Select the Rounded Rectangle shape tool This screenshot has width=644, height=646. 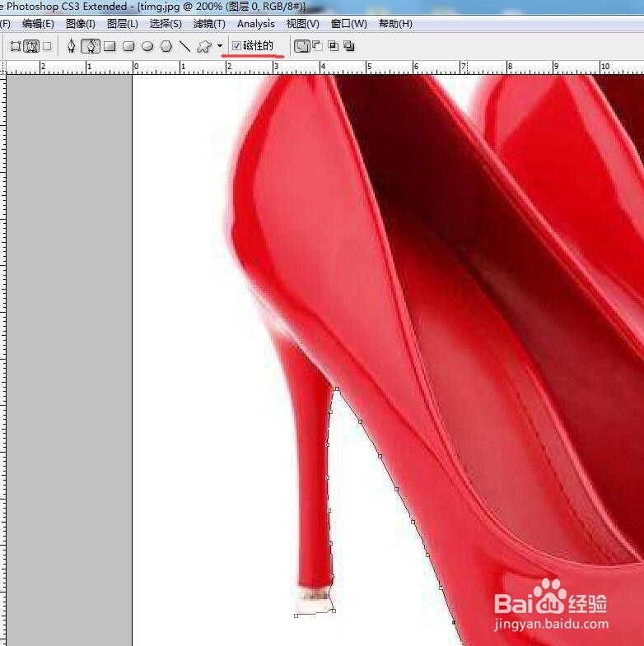128,46
